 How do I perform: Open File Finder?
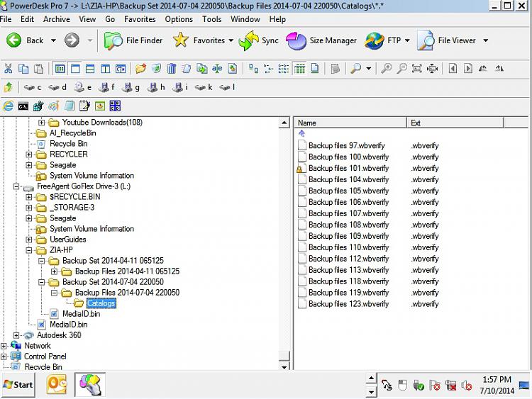click(133, 40)
